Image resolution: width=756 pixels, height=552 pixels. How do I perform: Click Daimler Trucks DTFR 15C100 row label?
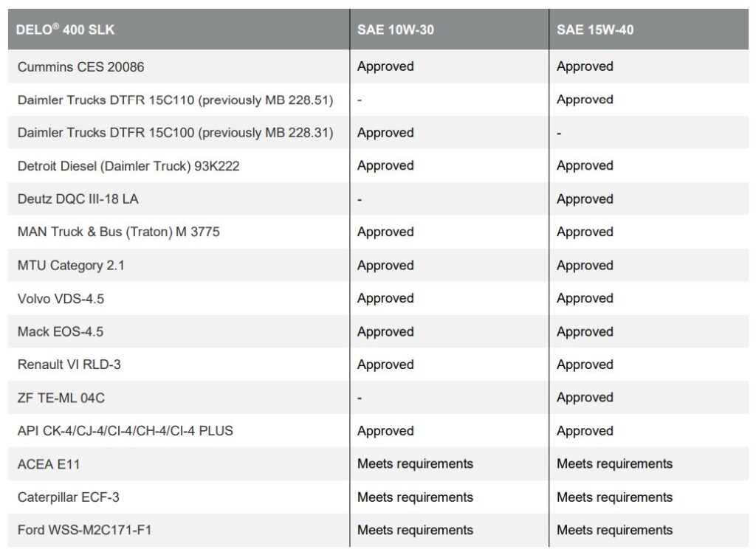pos(175,133)
